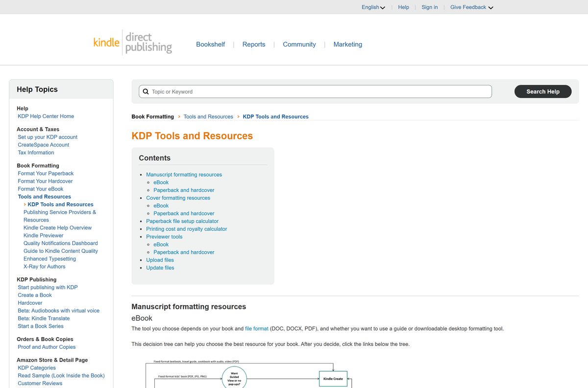This screenshot has width=588, height=388.
Task: Open Format Your Hardcover topic
Action: 45,181
